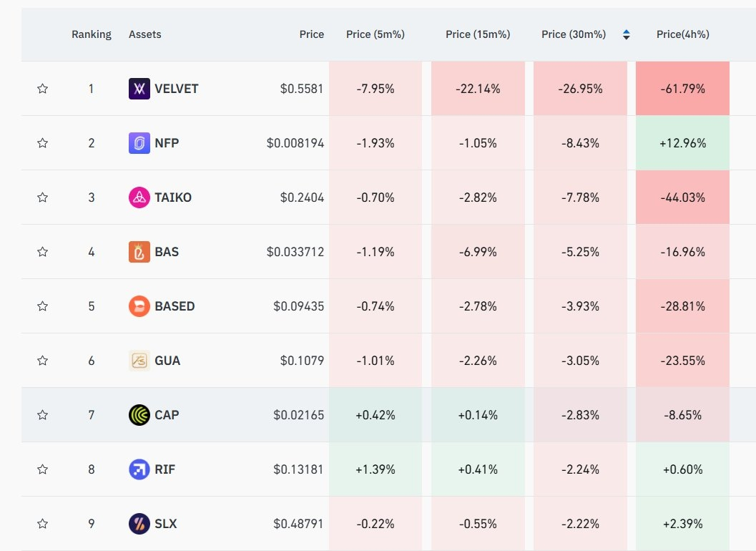Image resolution: width=756 pixels, height=551 pixels.
Task: Open the BAS asset name
Action: 167,252
